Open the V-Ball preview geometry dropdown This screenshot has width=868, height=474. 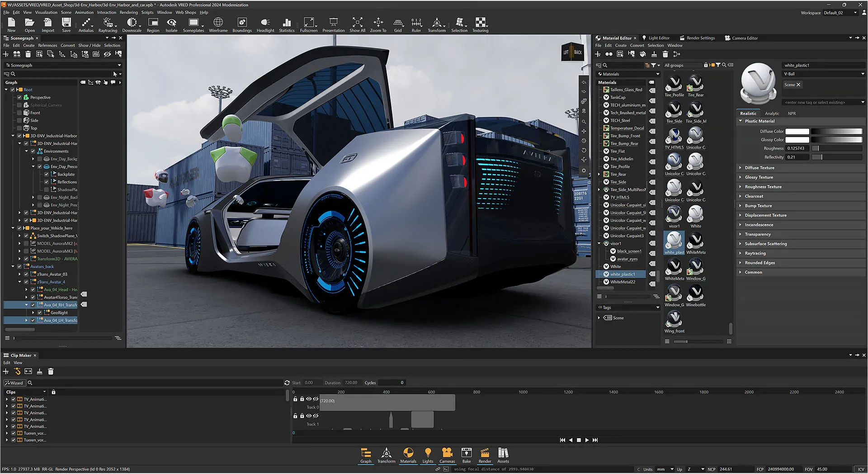coord(823,74)
